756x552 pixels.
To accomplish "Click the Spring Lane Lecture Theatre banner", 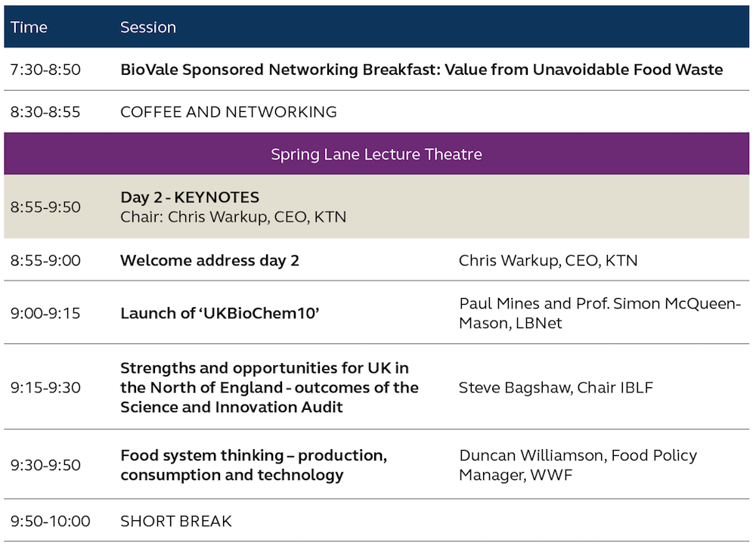I will [x=376, y=154].
